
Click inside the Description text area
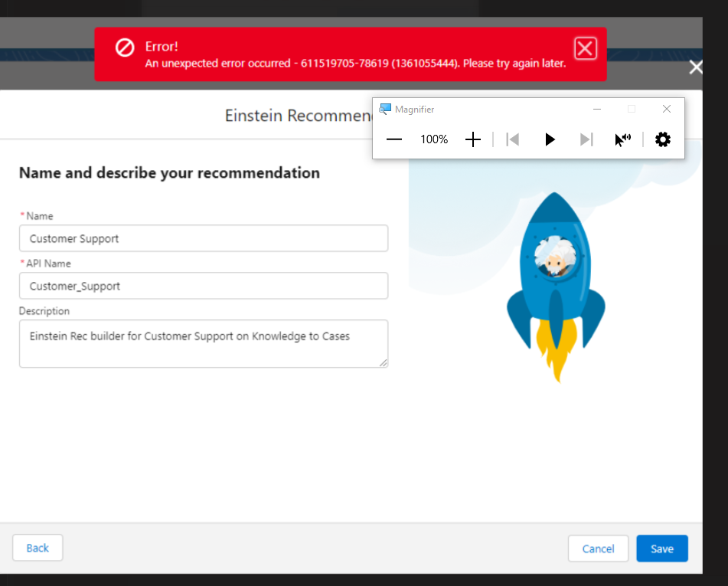pyautogui.click(x=203, y=344)
